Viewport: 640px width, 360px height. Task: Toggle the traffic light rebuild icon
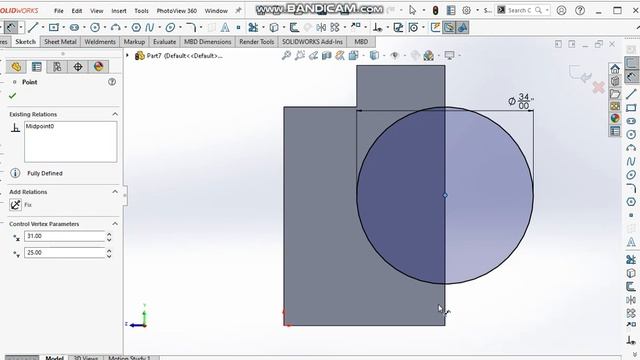click(x=436, y=11)
